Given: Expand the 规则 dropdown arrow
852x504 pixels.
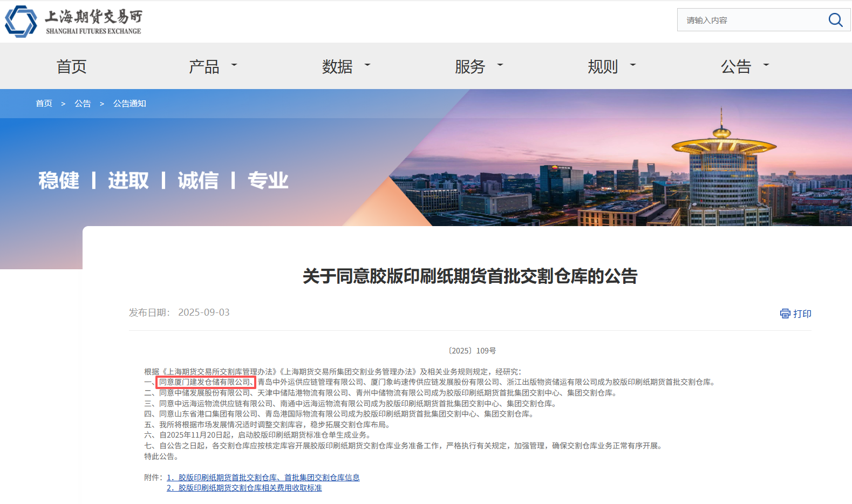Looking at the screenshot, I should 633,65.
